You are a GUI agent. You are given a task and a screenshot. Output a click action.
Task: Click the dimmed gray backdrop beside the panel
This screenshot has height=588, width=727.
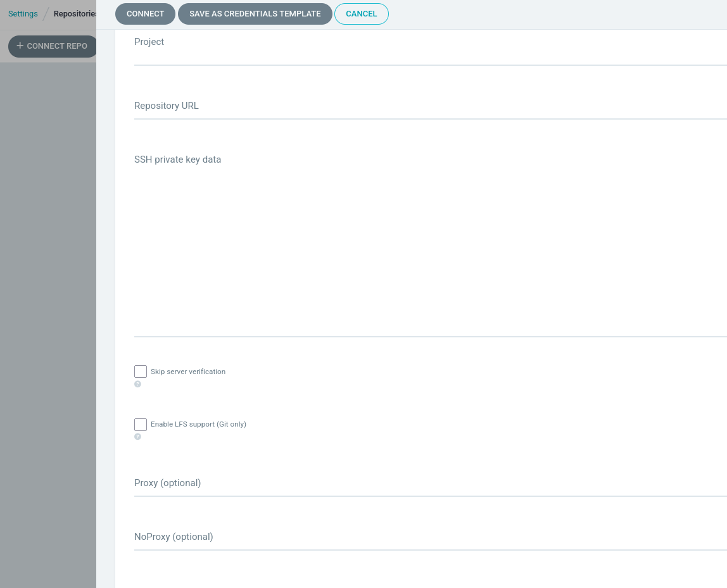[47, 316]
